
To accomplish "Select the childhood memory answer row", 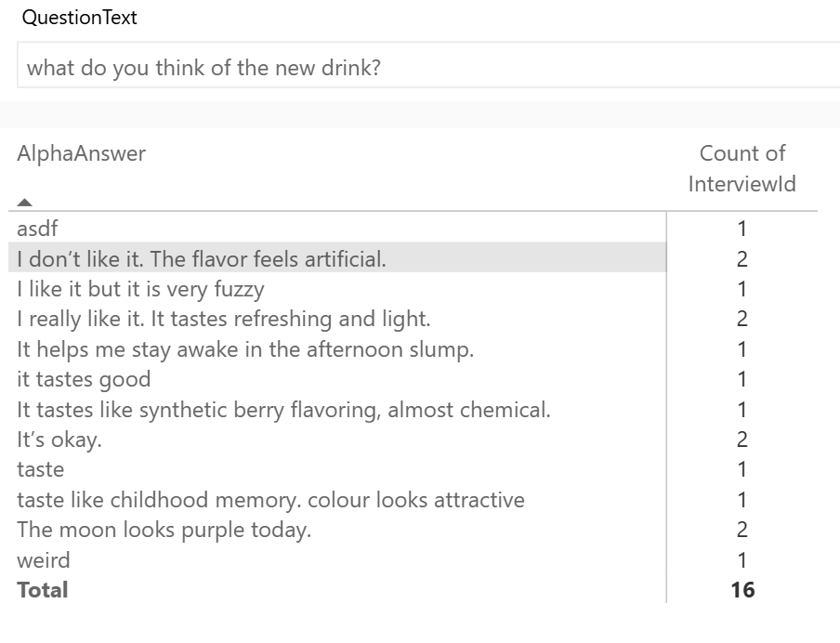I will coord(270,500).
